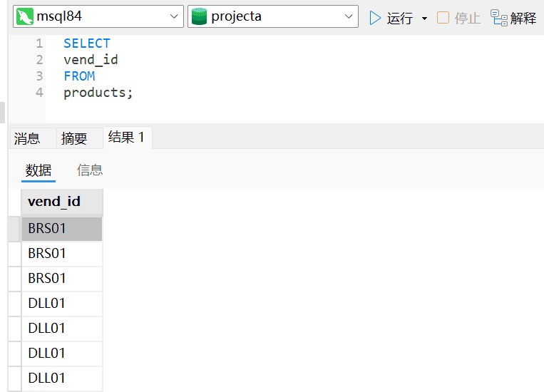Show the 数据 view
The height and width of the screenshot is (392, 544).
pyautogui.click(x=39, y=170)
